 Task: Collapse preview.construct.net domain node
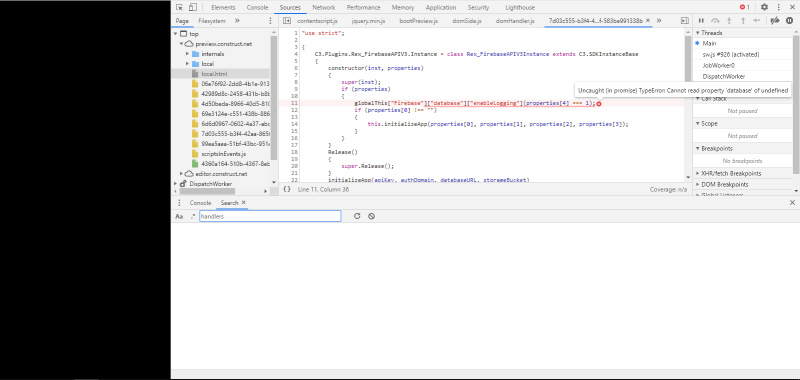click(181, 44)
